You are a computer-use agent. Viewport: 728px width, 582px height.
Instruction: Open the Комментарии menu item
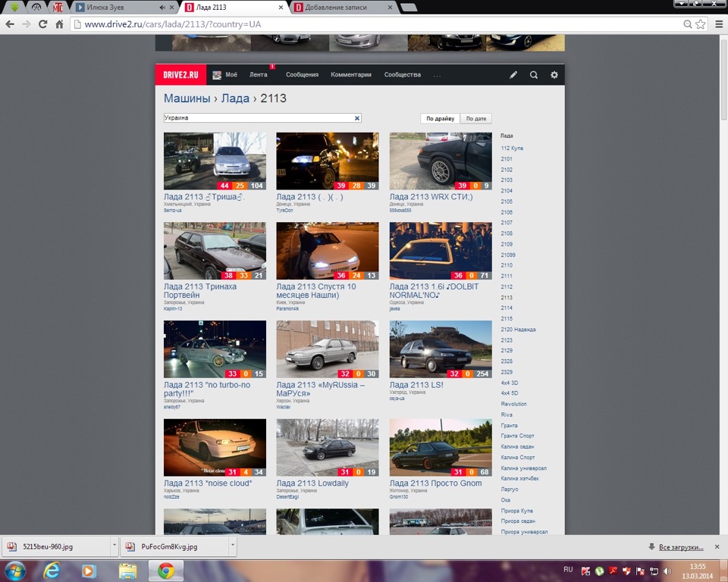[351, 75]
